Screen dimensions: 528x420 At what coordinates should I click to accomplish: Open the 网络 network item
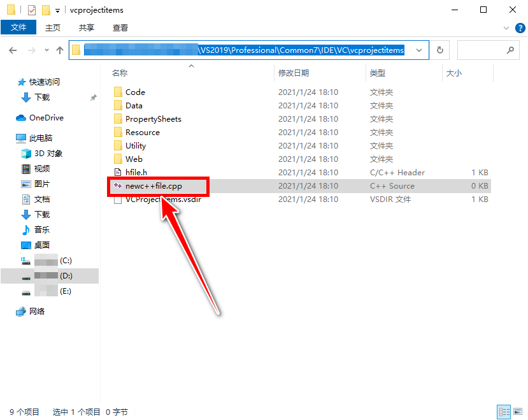pyautogui.click(x=36, y=312)
